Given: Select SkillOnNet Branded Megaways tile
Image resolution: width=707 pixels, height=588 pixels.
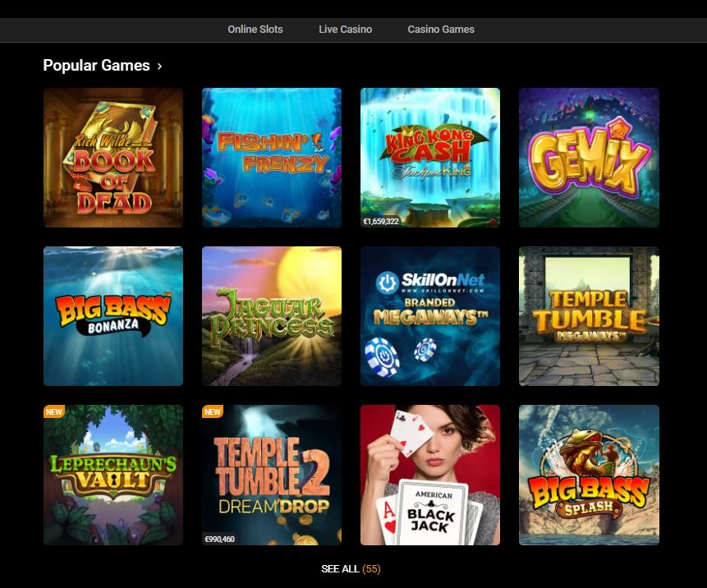Looking at the screenshot, I should pos(430,316).
